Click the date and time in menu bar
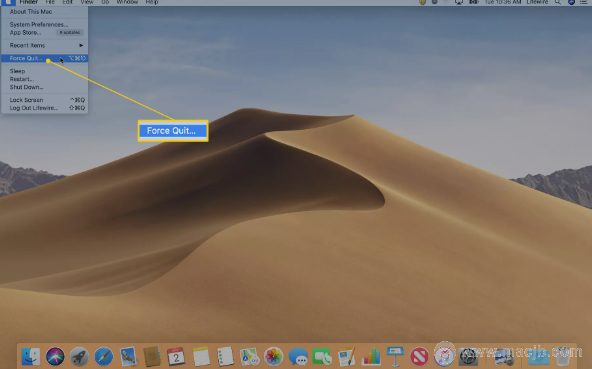Screen dimensions: 592x369 pyautogui.click(x=503, y=2)
